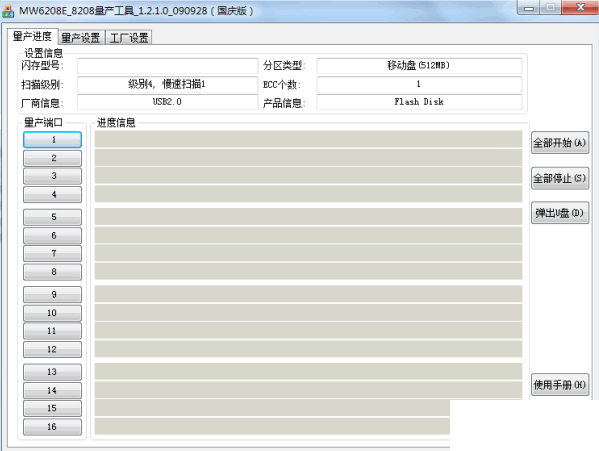
Task: Click the progress bar for port 5
Action: pos(308,217)
